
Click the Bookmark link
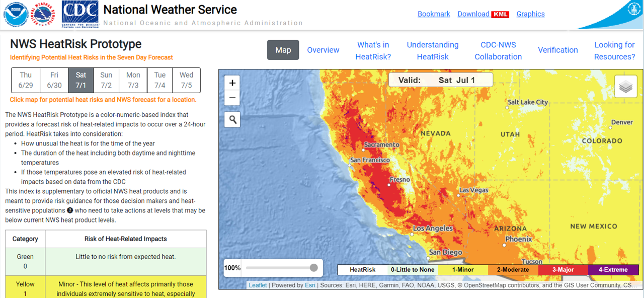click(x=434, y=14)
